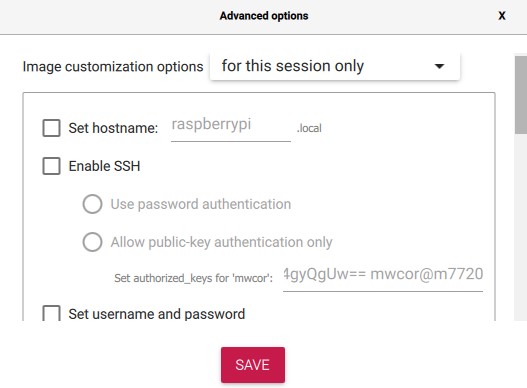Select the Use password authentication radio button
Viewport: 527px width, 388px height.
point(92,204)
